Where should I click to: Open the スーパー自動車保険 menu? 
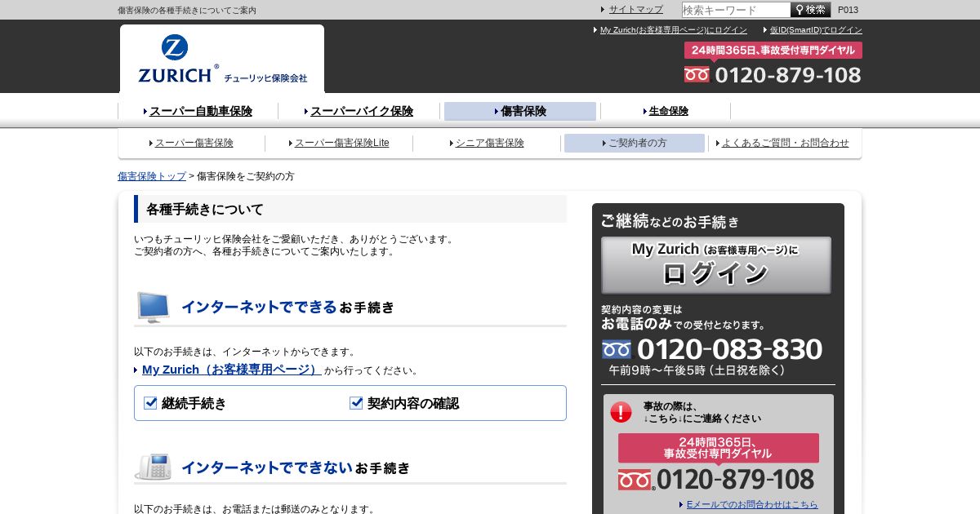200,111
